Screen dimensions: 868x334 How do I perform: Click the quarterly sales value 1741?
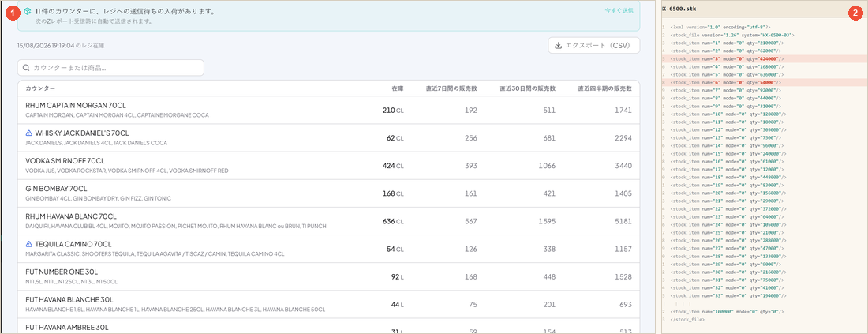(x=623, y=111)
